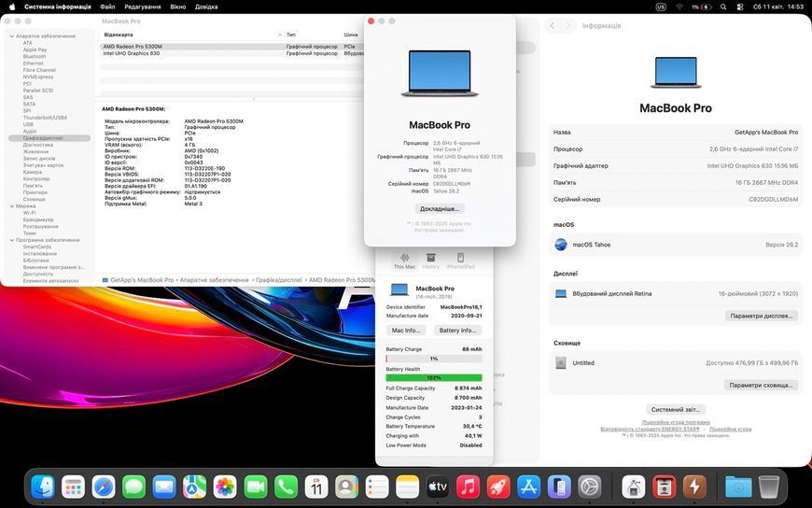This screenshot has width=812, height=508.
Task: Click the Untitled storage disk row
Action: tap(676, 363)
